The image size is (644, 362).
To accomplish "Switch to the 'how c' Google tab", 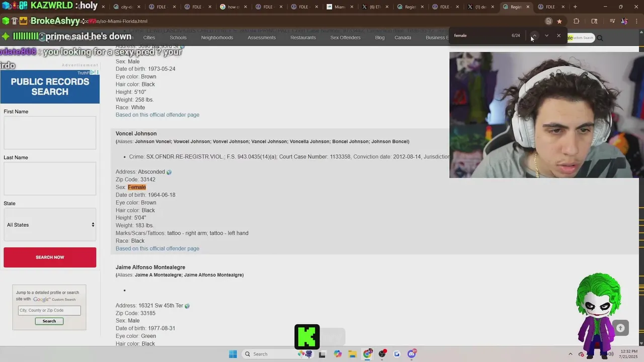I will click(x=234, y=7).
